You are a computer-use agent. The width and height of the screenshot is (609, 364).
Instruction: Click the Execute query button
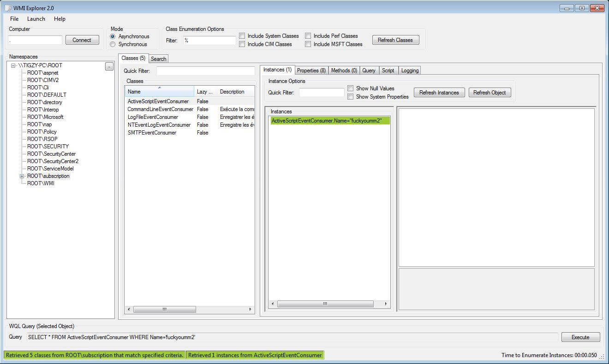click(x=580, y=337)
